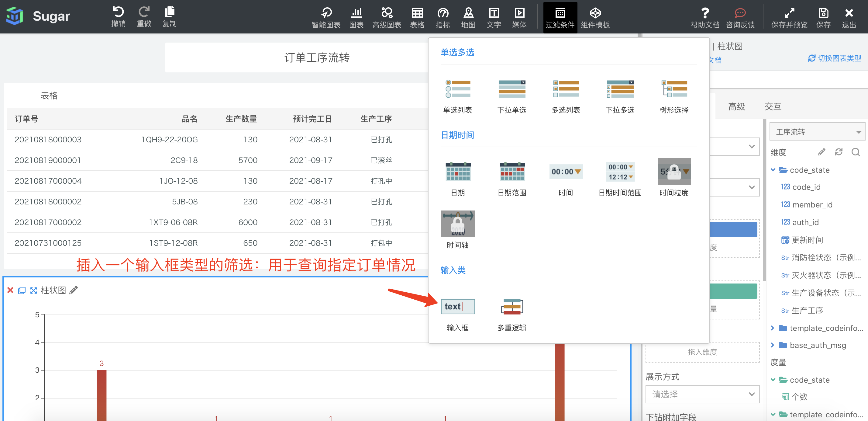Expand the template_codeinfo dimension folder
The height and width of the screenshot is (421, 868).
coord(773,328)
